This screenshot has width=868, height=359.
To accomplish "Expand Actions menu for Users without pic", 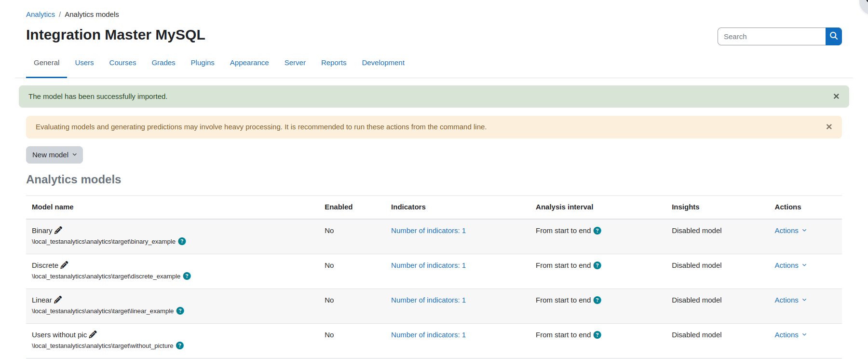I will point(790,335).
